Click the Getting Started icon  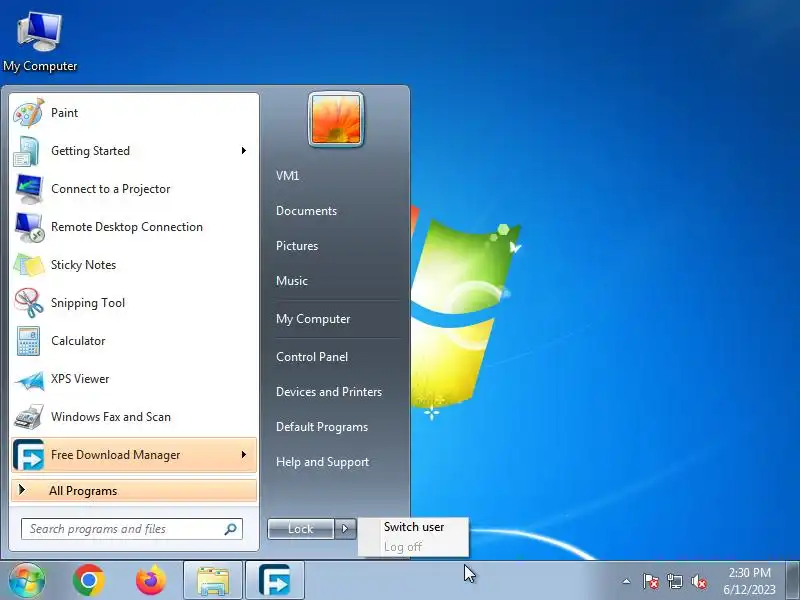coord(28,151)
